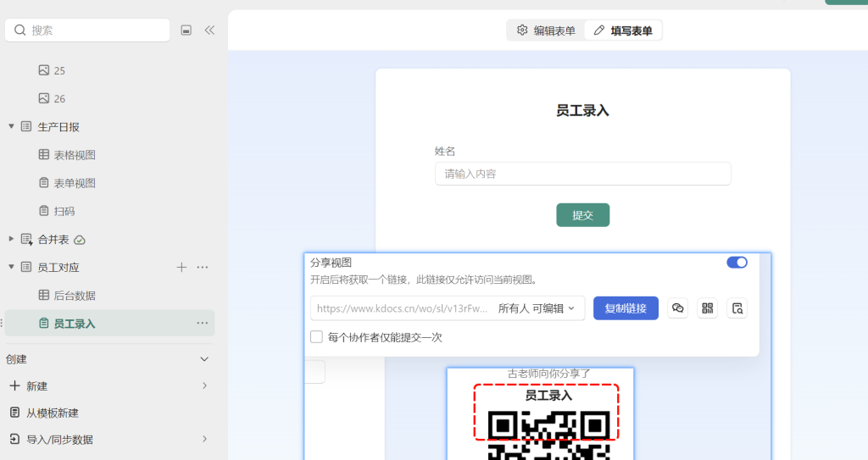Open more options for 员工对应
This screenshot has height=460, width=868.
coord(203,268)
